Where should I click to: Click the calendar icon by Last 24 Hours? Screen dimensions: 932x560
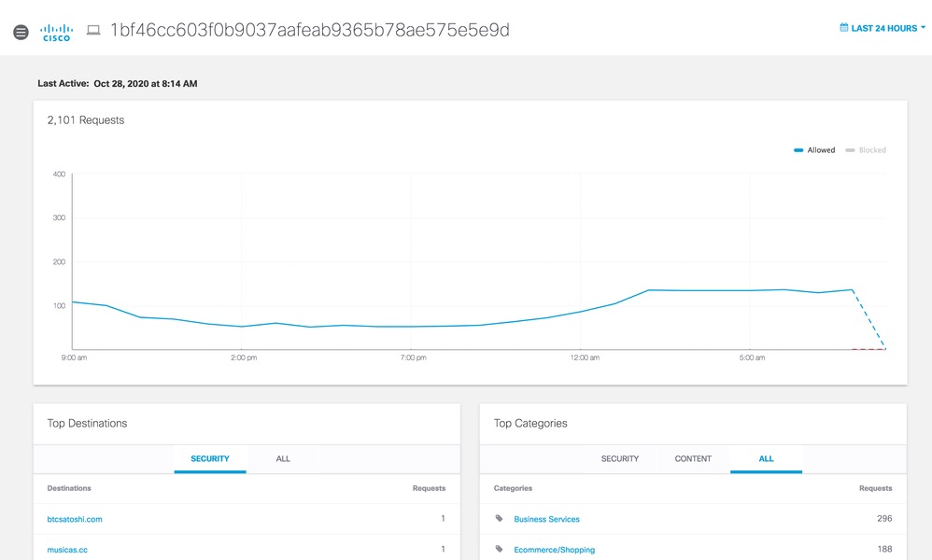(844, 28)
